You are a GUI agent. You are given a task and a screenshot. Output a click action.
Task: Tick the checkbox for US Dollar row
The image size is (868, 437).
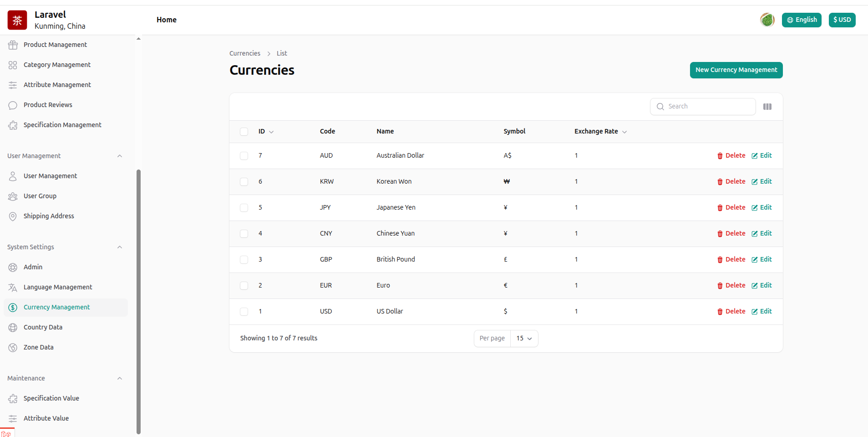tap(244, 312)
